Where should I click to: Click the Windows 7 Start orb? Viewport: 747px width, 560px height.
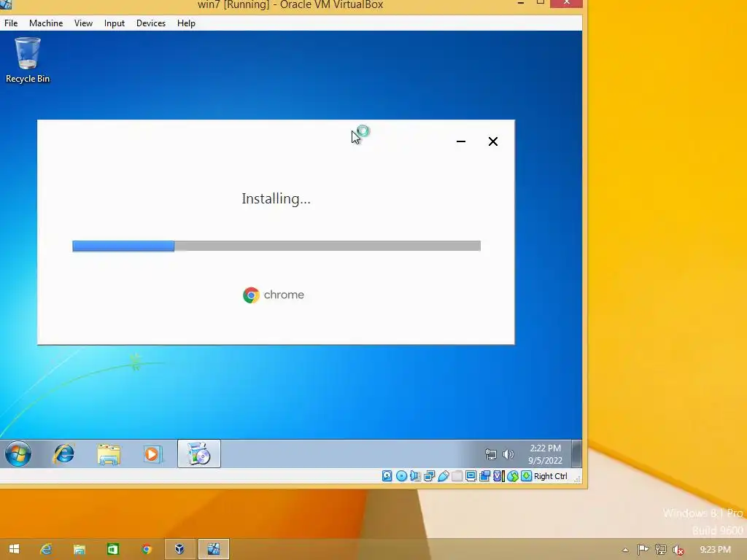tap(18, 454)
